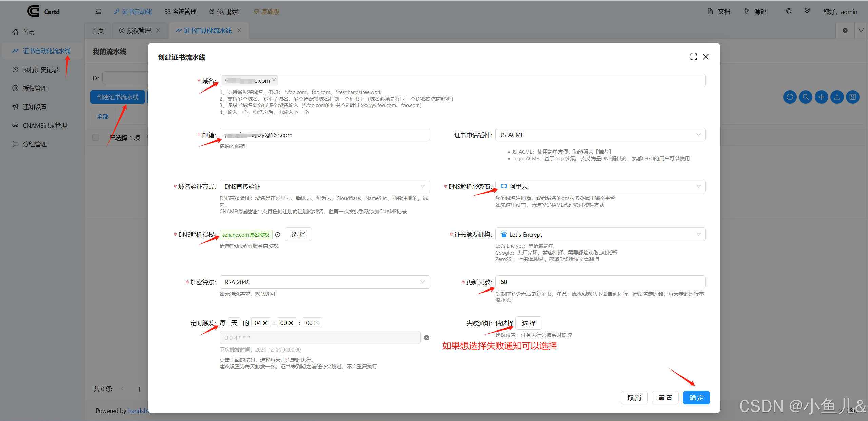The height and width of the screenshot is (421, 868).
Task: Clear the DNS authorization selection icon
Action: click(x=278, y=235)
